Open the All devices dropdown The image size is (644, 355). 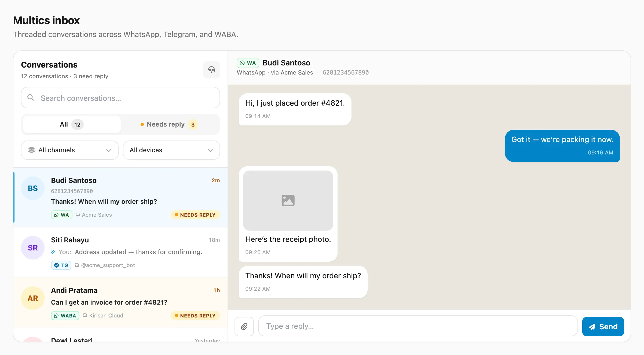coord(171,150)
